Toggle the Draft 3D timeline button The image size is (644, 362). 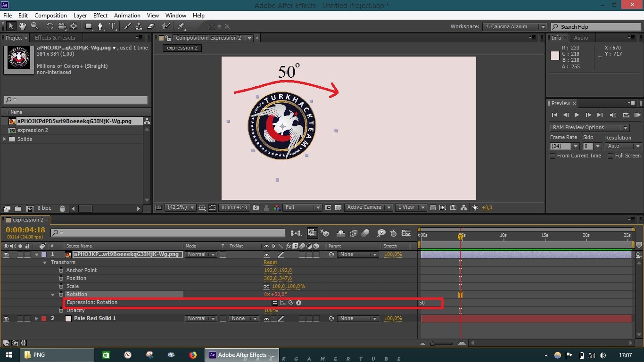tap(325, 233)
